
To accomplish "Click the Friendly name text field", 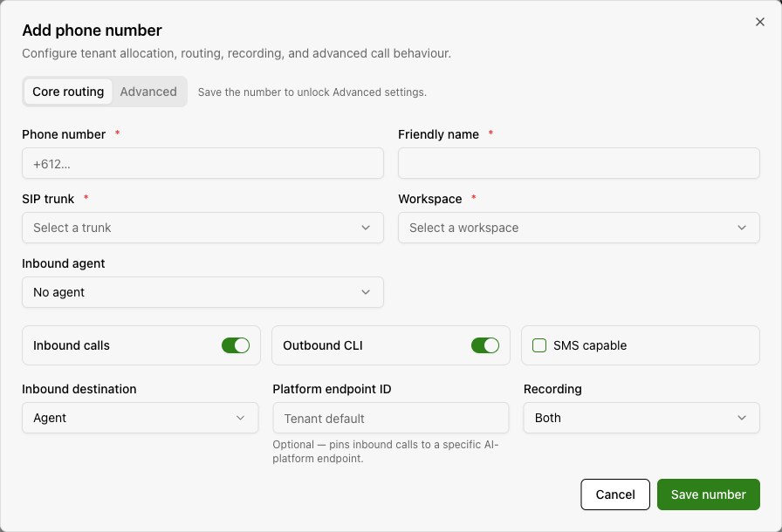I will 579,163.
